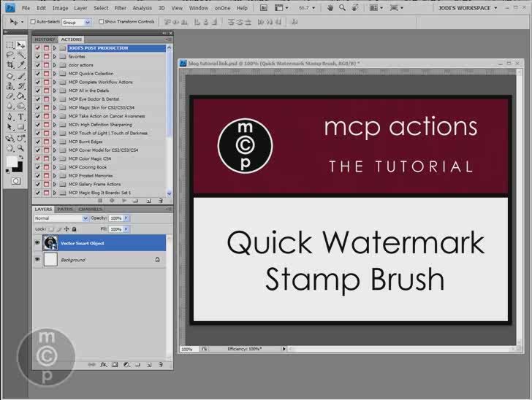The height and width of the screenshot is (400, 532).
Task: Swap foreground and background colors
Action: (21, 158)
